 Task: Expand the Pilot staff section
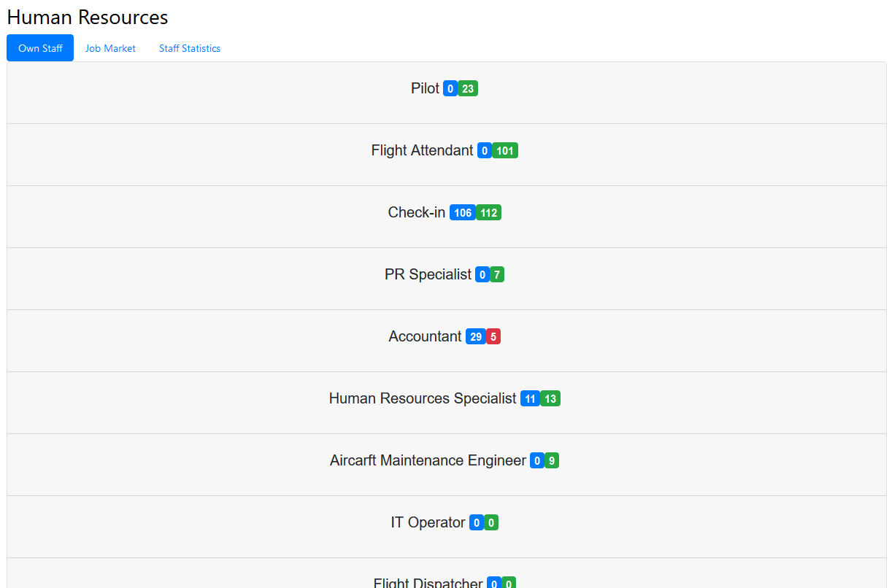tap(447, 93)
